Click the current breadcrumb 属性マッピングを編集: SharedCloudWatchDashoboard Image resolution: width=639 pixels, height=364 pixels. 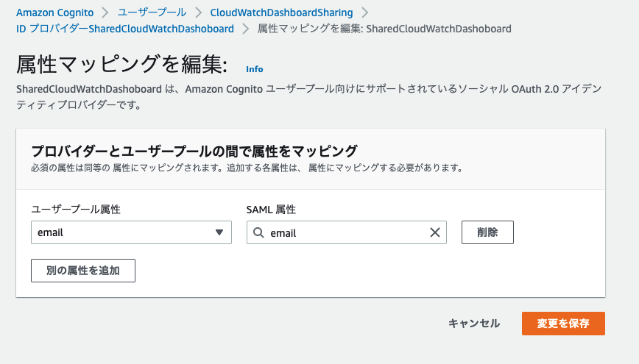384,29
